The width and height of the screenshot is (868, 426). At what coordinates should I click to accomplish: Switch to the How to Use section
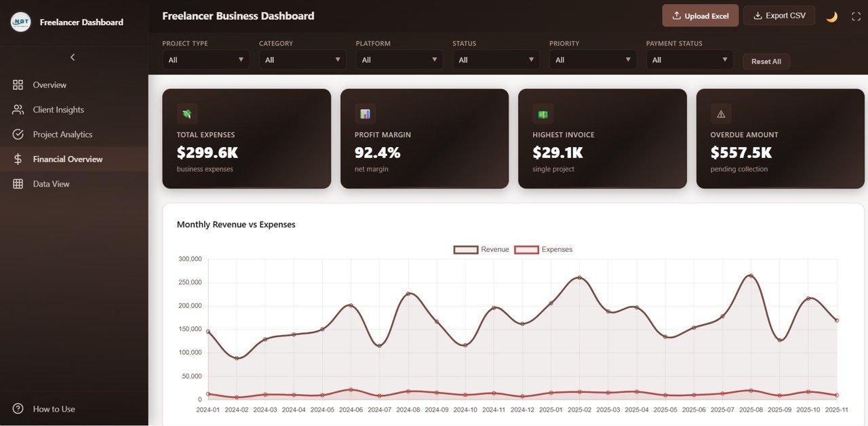(45, 409)
